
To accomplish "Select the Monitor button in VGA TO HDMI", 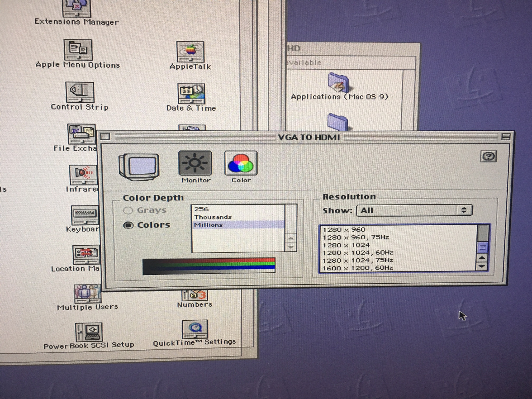I will point(195,163).
